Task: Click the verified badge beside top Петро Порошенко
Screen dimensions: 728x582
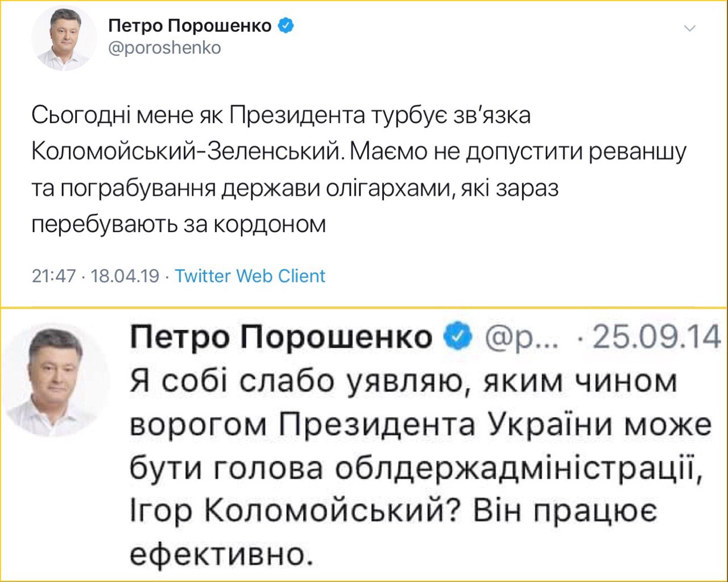Action: (286, 26)
